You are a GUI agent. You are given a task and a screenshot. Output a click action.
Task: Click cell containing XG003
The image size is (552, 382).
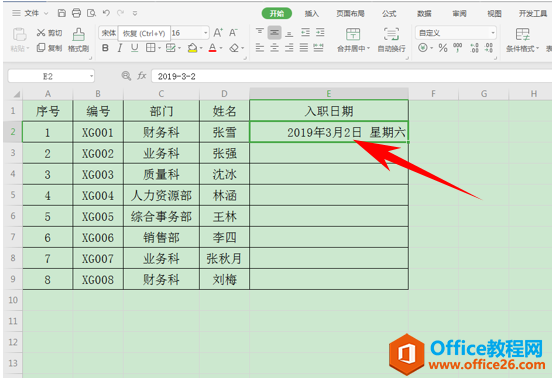pyautogui.click(x=98, y=174)
